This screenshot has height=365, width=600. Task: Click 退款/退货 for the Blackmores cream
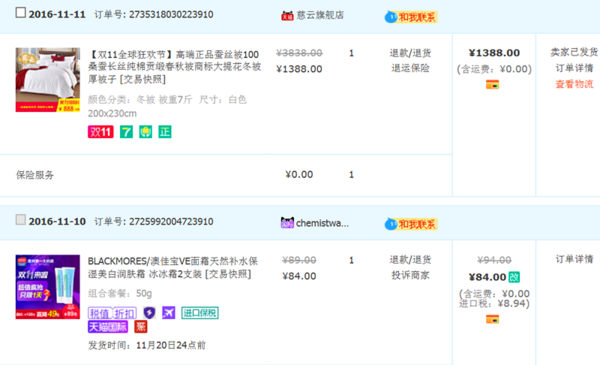pyautogui.click(x=410, y=260)
